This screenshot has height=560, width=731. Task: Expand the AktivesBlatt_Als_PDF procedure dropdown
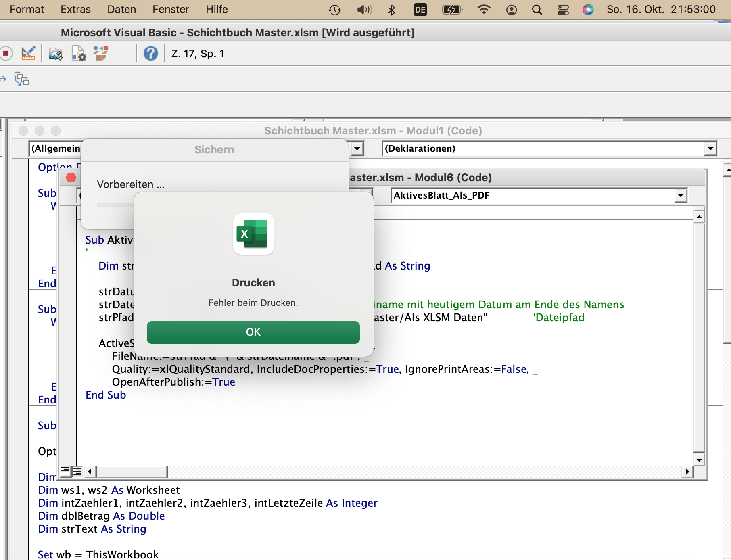click(x=681, y=196)
